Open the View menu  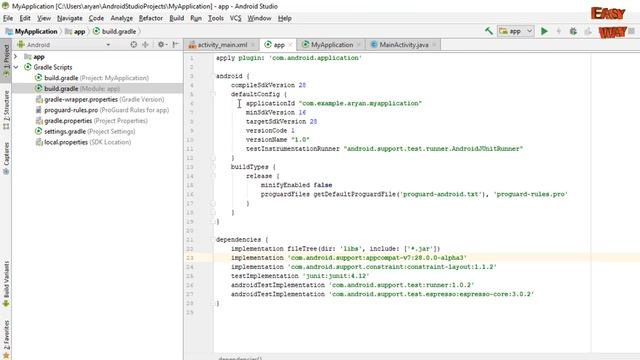[44, 18]
